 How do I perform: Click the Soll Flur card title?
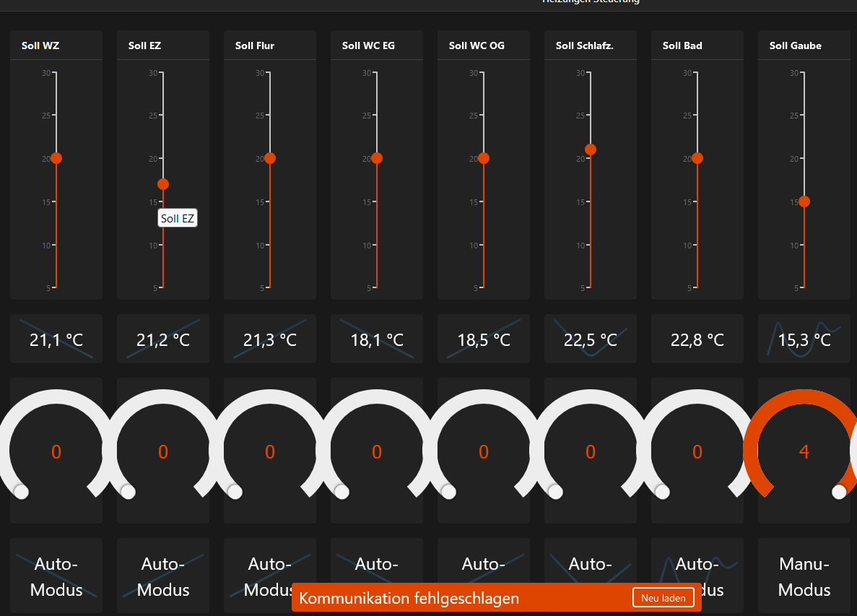(255, 45)
